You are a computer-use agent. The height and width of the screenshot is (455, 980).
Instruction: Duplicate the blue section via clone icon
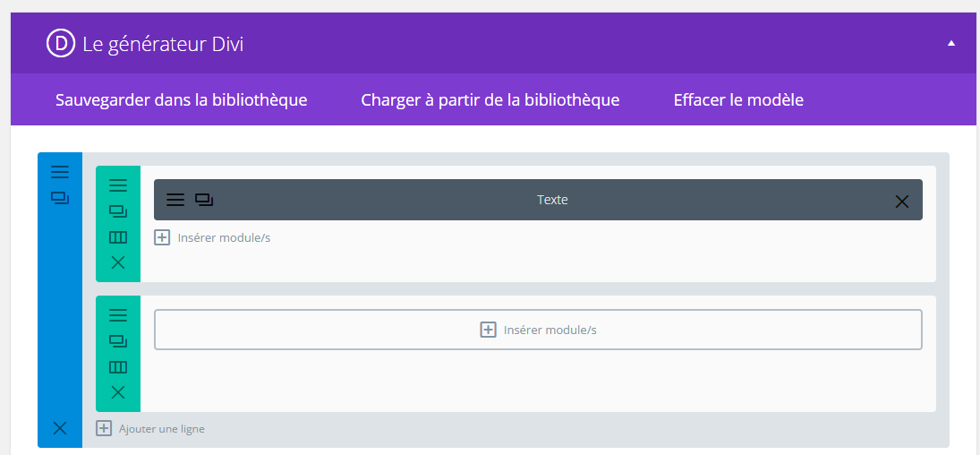pos(60,197)
